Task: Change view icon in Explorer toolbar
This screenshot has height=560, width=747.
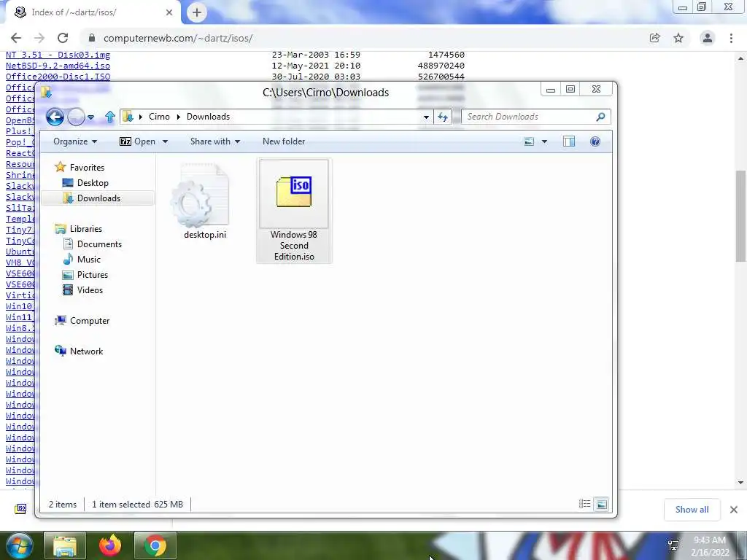Action: (529, 141)
